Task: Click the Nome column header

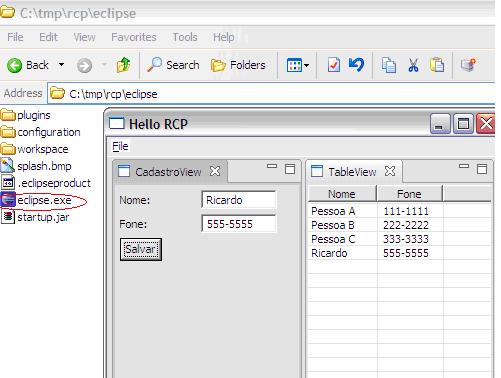Action: [x=342, y=194]
